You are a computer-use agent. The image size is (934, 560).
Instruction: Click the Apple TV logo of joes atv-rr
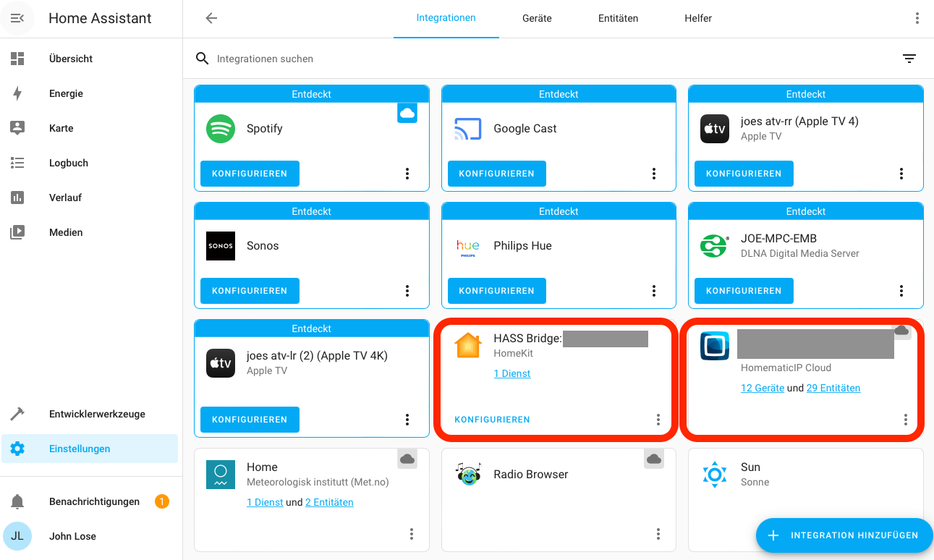(715, 129)
